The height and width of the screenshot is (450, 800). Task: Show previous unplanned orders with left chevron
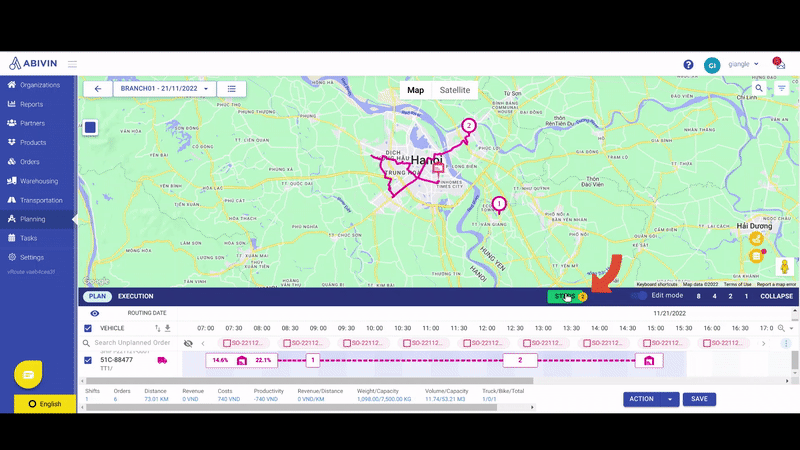point(203,343)
